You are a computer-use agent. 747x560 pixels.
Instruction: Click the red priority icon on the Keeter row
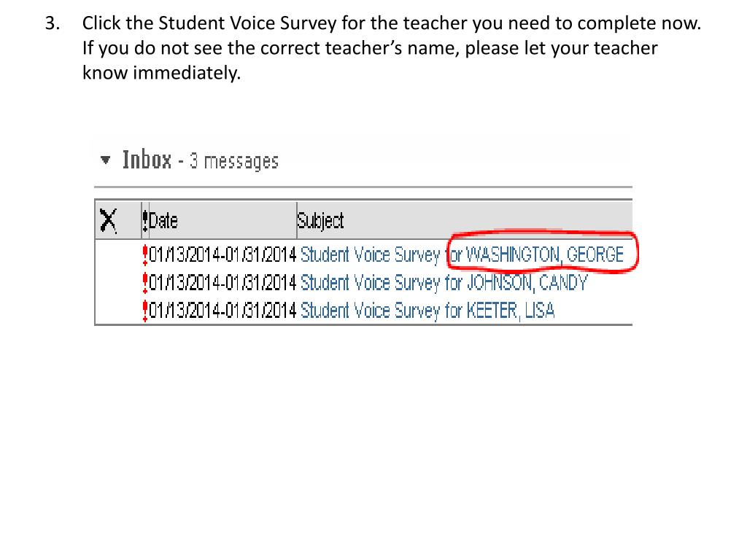pyautogui.click(x=145, y=310)
